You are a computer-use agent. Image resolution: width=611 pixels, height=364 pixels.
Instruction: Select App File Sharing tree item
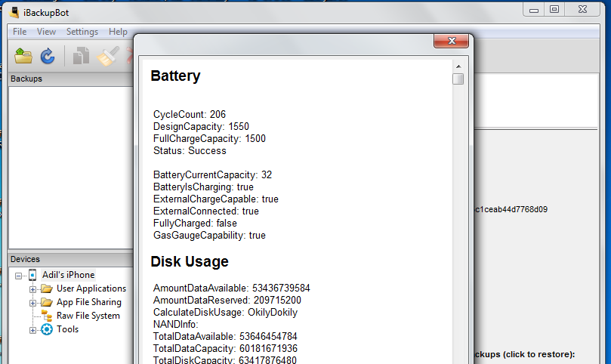click(x=89, y=302)
